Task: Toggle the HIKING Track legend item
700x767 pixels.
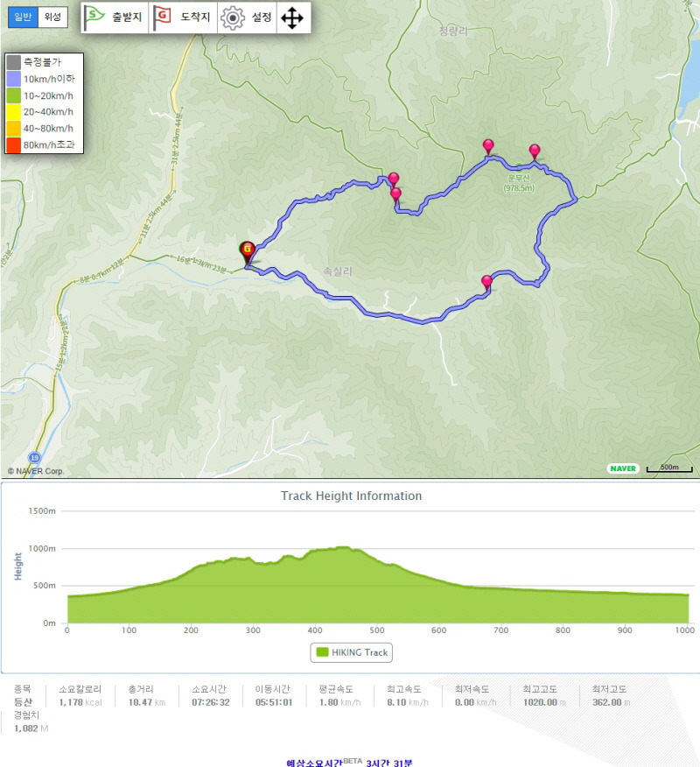Action: click(352, 652)
